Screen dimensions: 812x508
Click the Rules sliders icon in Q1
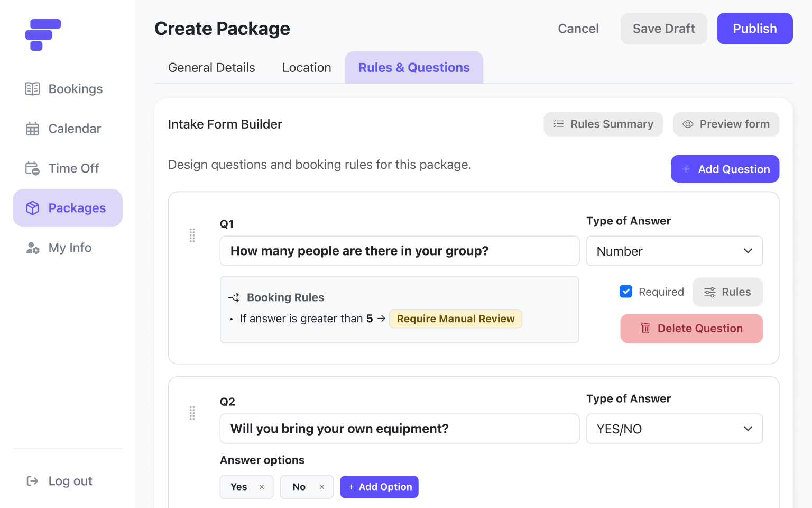[x=710, y=292]
